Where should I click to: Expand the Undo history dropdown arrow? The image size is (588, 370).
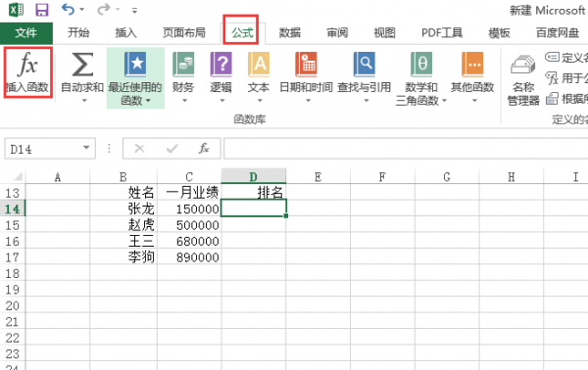[81, 10]
